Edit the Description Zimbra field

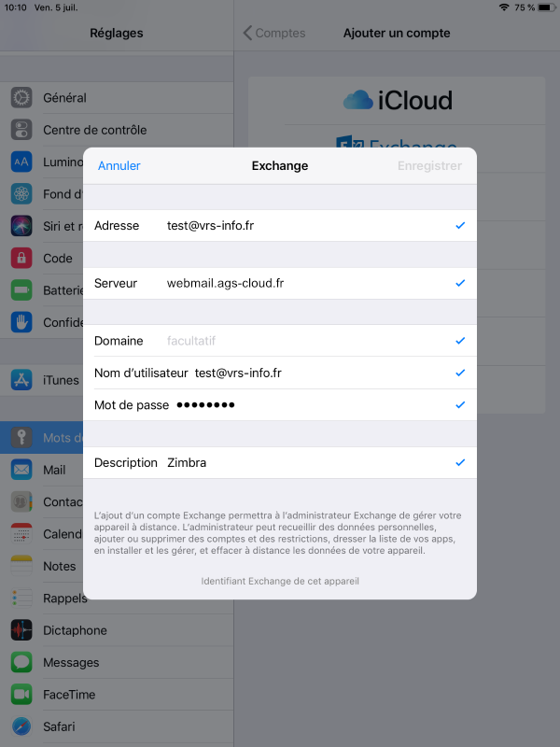[x=280, y=462]
